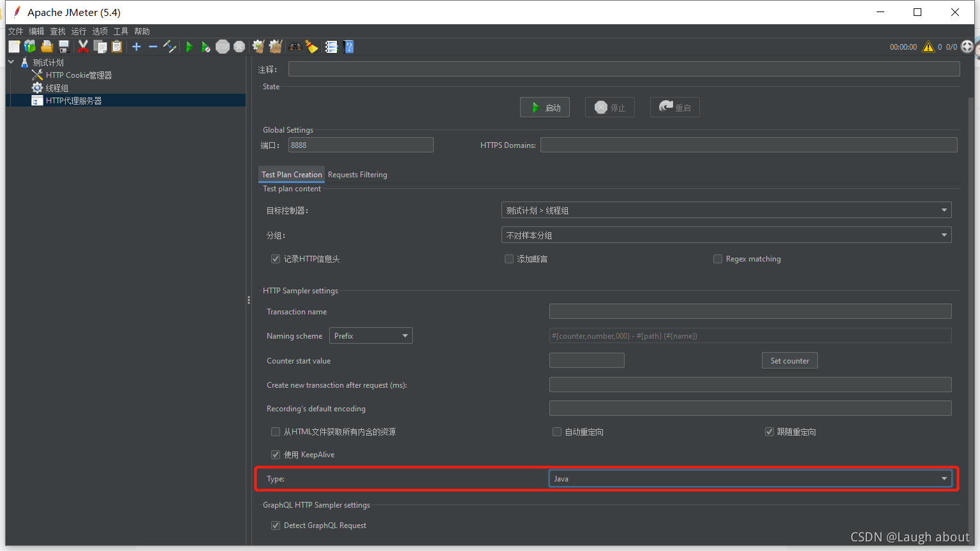Open Help with question mark icon
980x551 pixels.
click(x=348, y=47)
